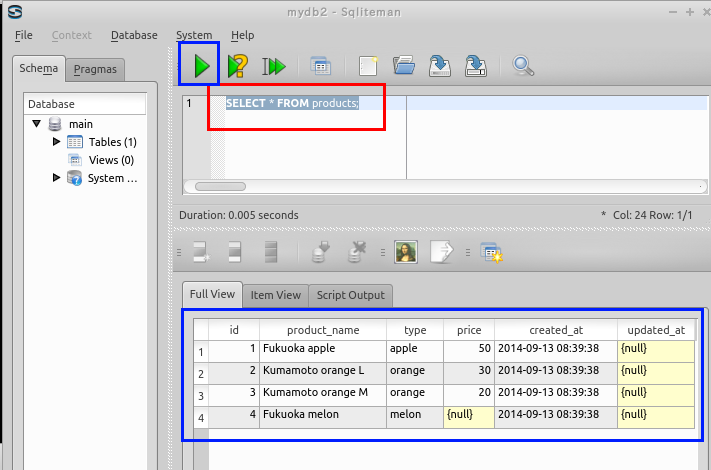
Task: Click the created_at column header
Action: click(x=556, y=330)
